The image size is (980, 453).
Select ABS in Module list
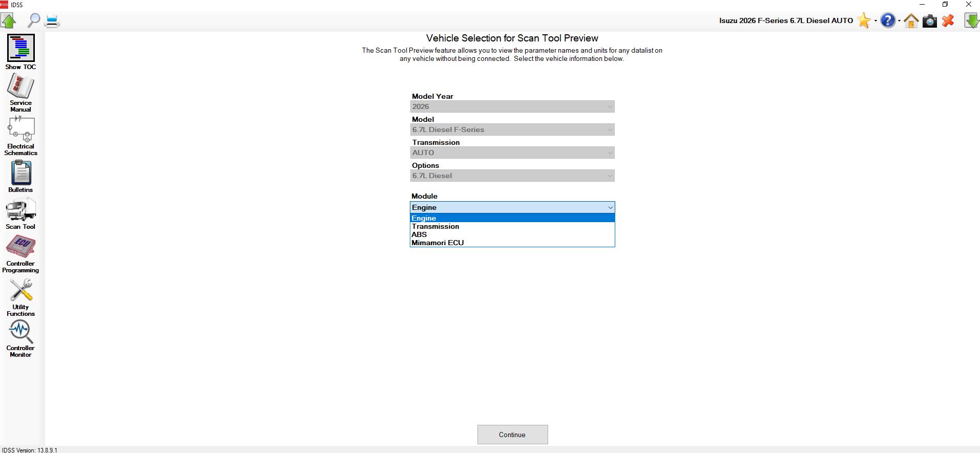pos(512,234)
